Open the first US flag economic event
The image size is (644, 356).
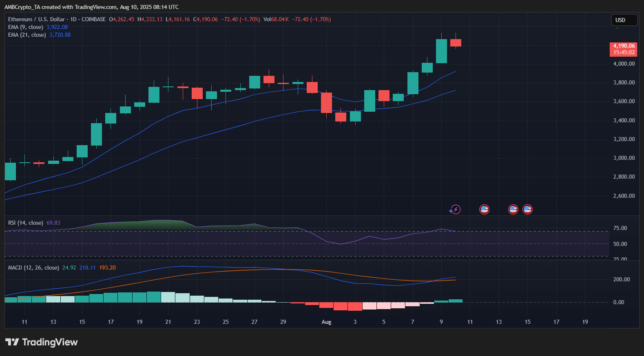[484, 210]
